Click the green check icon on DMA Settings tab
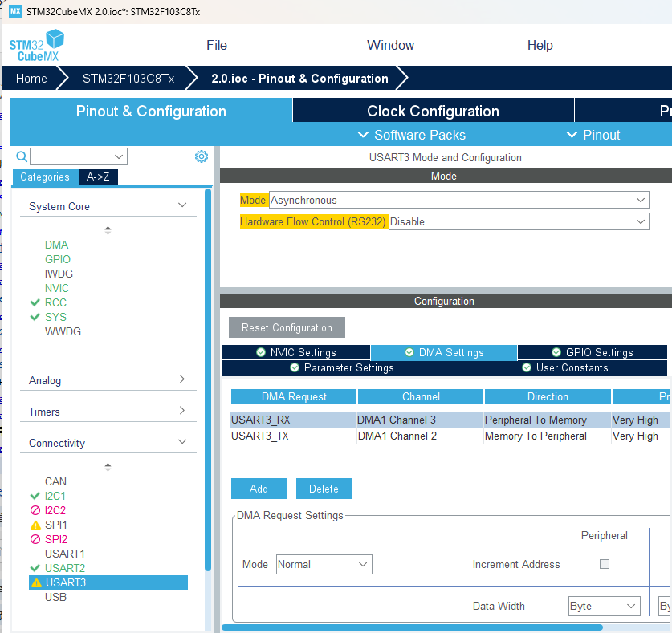 pos(409,352)
